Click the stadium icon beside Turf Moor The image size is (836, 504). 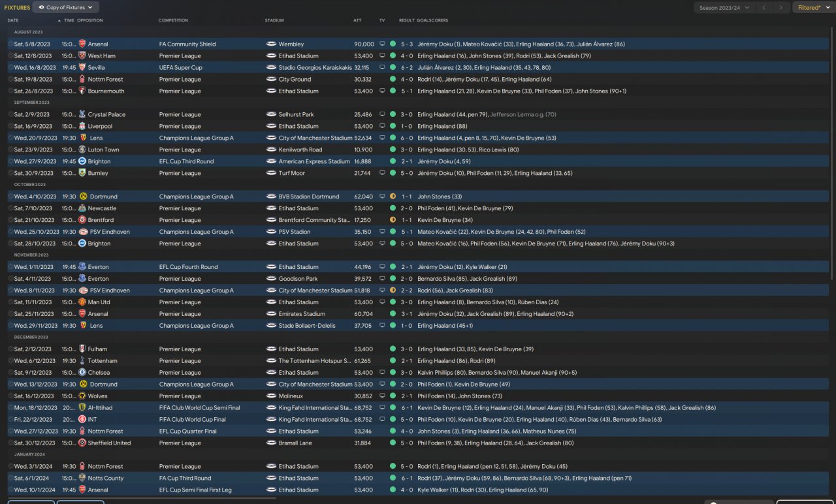pyautogui.click(x=272, y=174)
